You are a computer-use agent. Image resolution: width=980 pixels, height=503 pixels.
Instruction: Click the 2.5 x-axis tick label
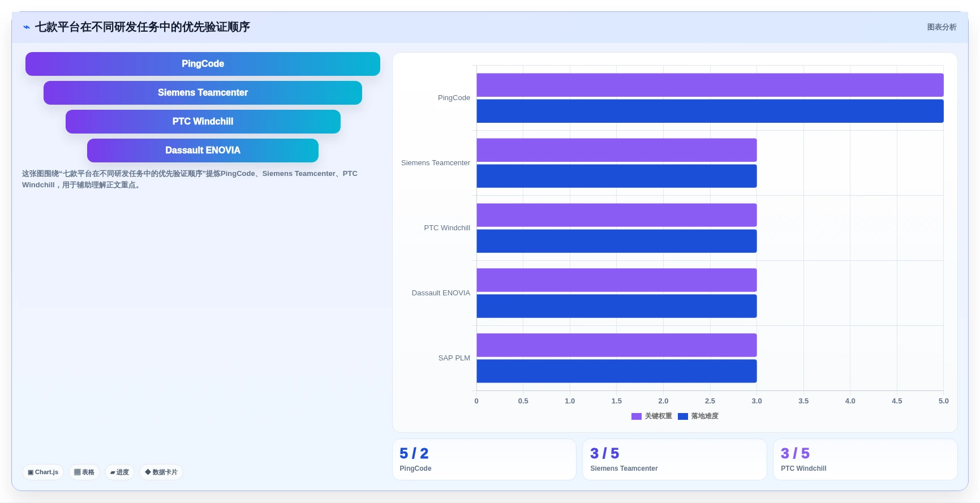click(710, 401)
